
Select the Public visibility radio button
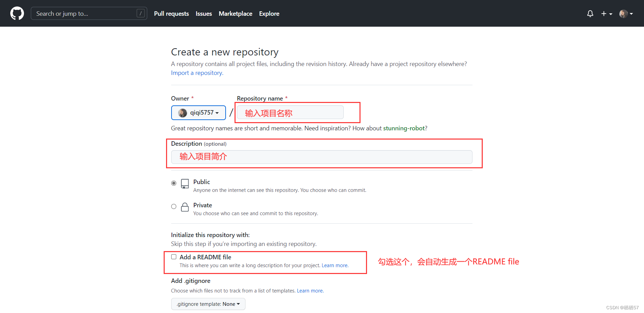tap(174, 183)
